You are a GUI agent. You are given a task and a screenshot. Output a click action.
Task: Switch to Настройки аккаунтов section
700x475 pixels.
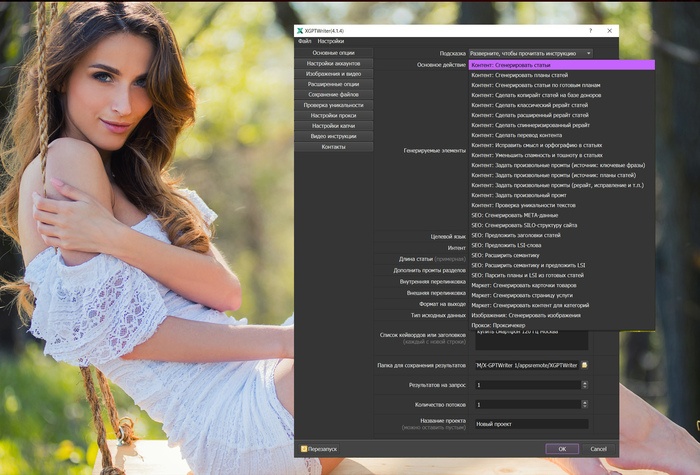click(x=333, y=63)
